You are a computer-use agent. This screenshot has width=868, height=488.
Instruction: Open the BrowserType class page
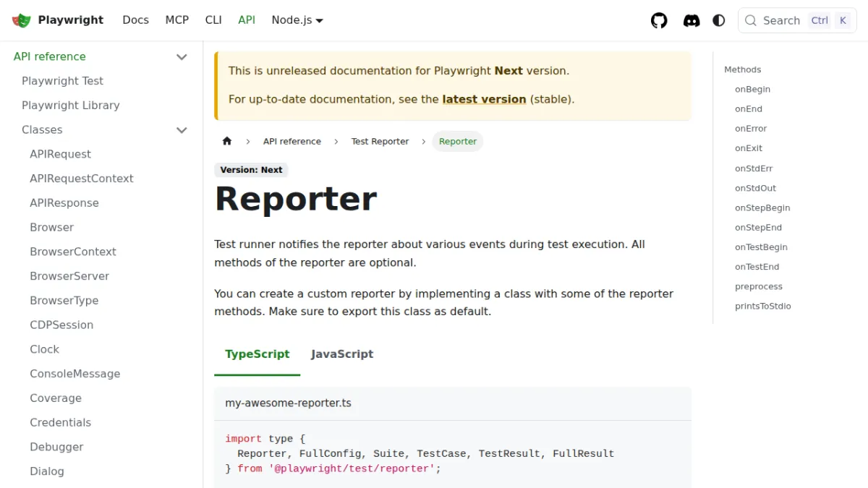[64, 301]
